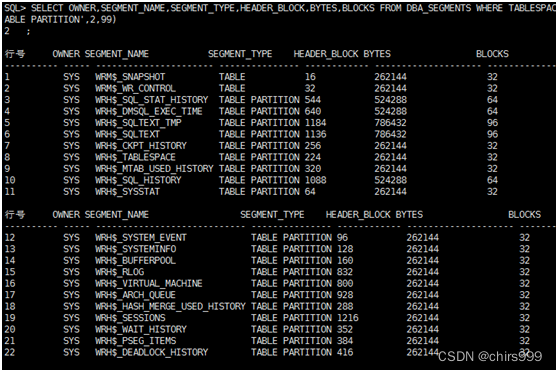Click header block value 928
Image resolution: width=558 pixels, height=372 pixels.
345,295
